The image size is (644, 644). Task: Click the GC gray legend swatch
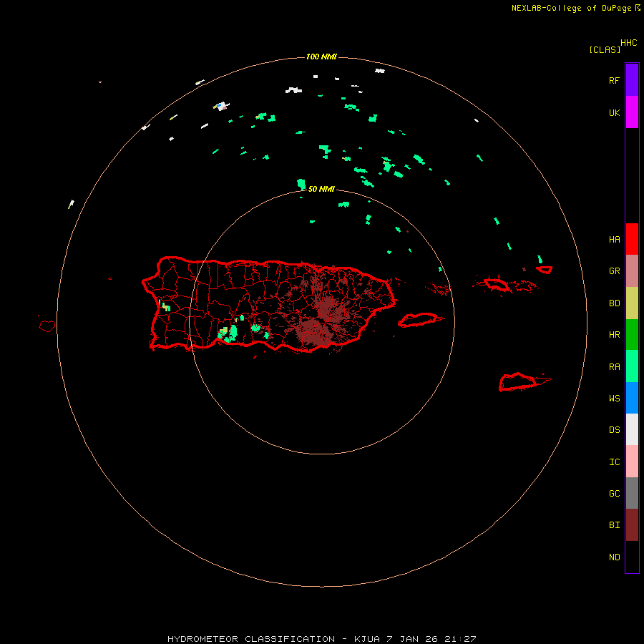(632, 493)
